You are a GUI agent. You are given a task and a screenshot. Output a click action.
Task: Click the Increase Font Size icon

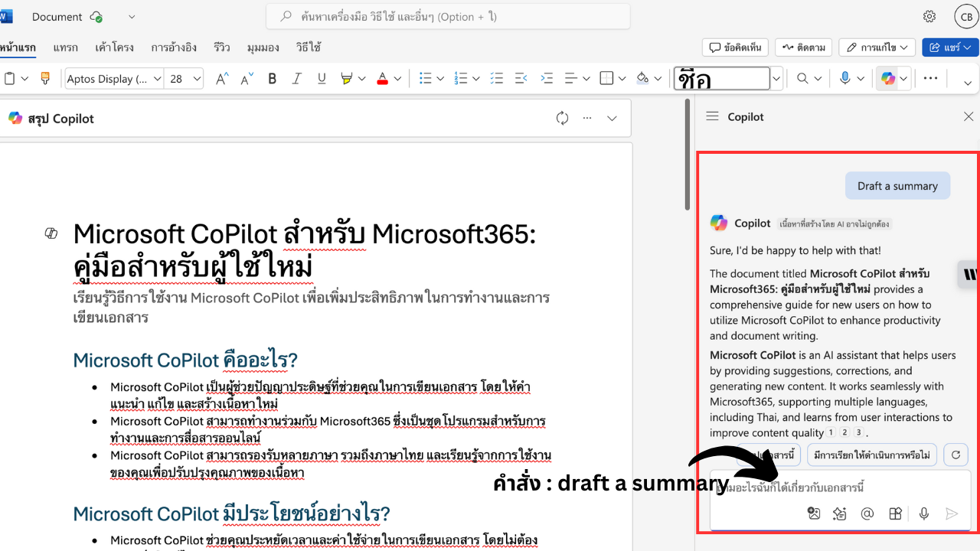click(x=222, y=78)
